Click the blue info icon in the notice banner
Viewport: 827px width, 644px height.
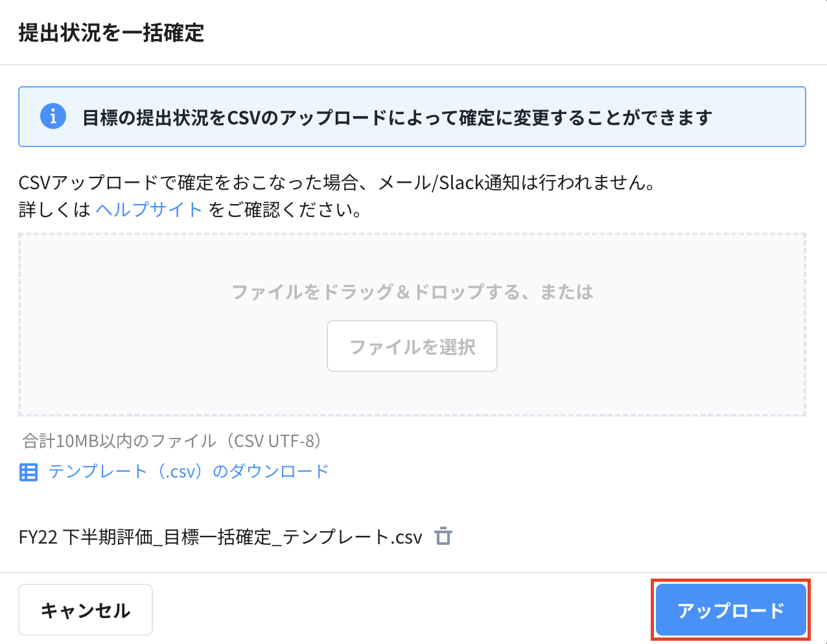point(53,117)
